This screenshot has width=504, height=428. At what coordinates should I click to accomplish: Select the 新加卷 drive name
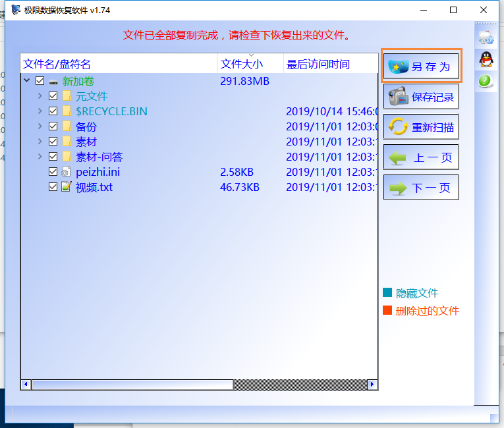point(78,81)
